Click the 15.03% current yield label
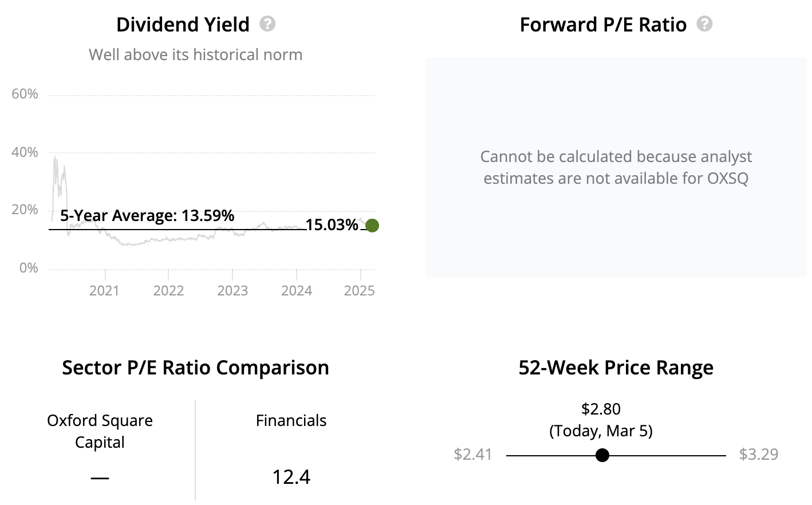 coord(332,225)
